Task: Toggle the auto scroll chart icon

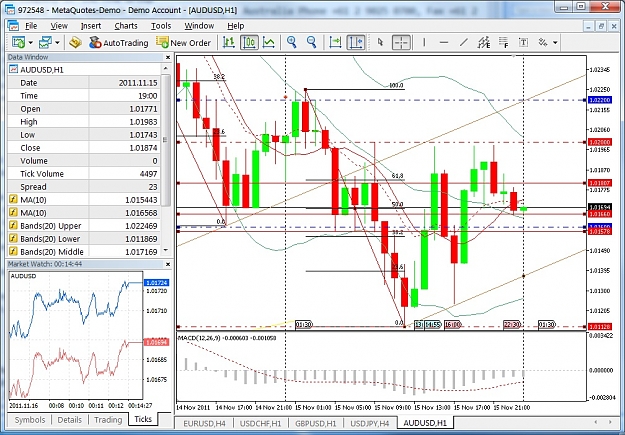Action: (x=335, y=42)
